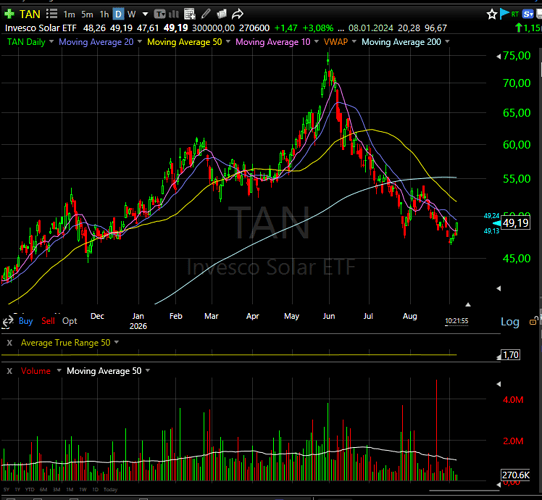Click the volume value tag 270.6K

(515, 475)
